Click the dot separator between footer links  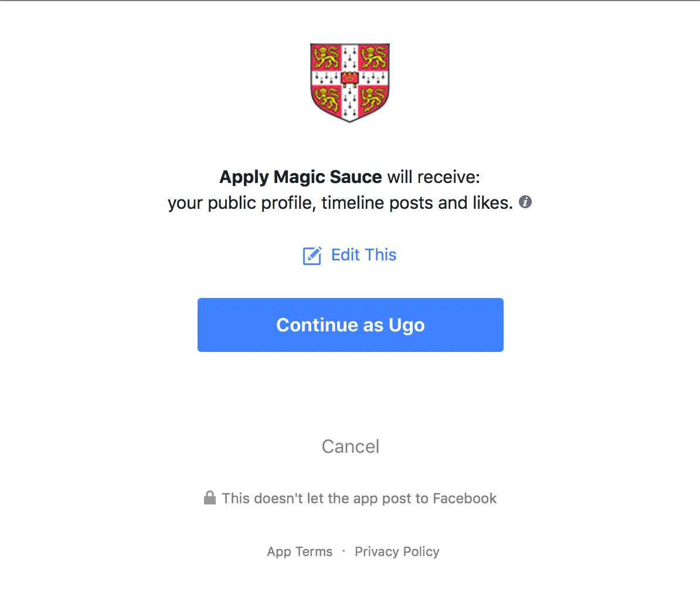(344, 552)
